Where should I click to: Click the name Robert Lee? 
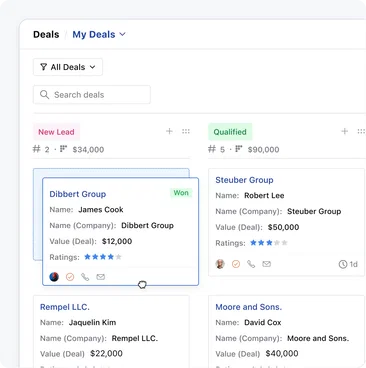tap(264, 196)
